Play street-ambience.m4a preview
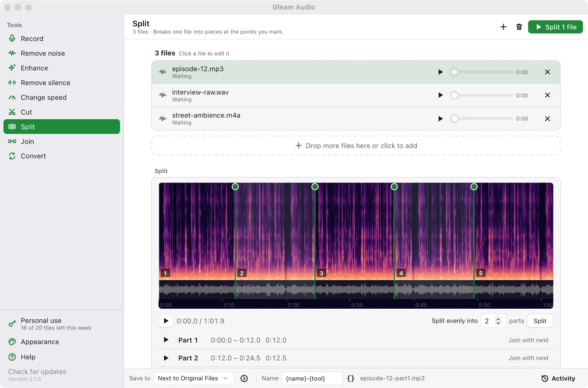588x388 pixels. click(x=440, y=119)
